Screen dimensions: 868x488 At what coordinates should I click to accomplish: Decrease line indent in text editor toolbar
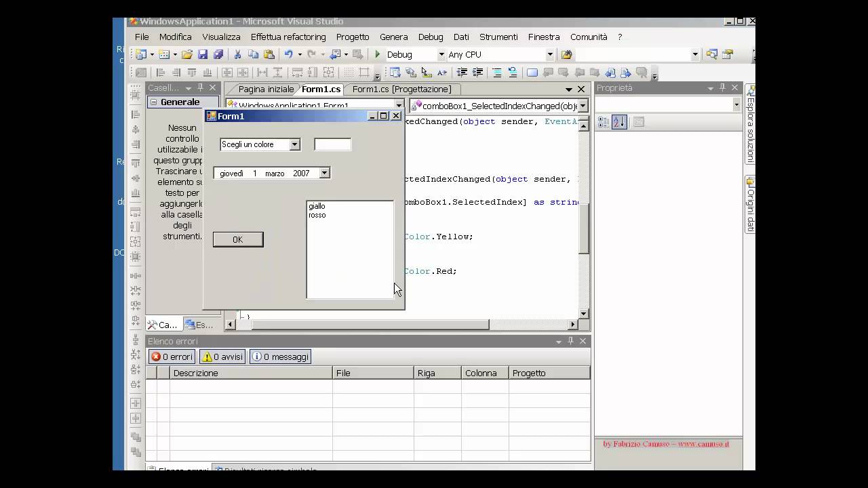tap(462, 73)
